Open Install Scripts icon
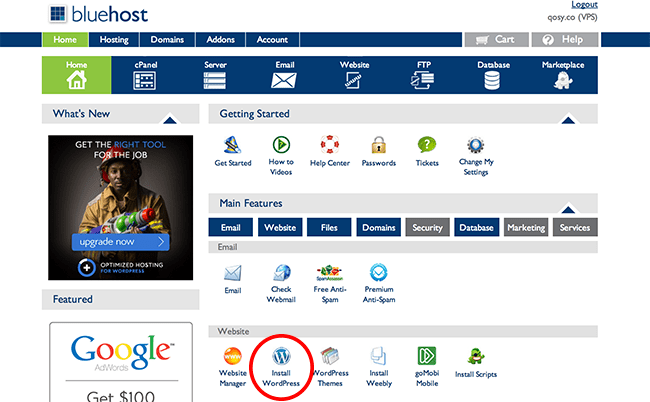Viewport: 650px width, 402px height. tap(476, 357)
